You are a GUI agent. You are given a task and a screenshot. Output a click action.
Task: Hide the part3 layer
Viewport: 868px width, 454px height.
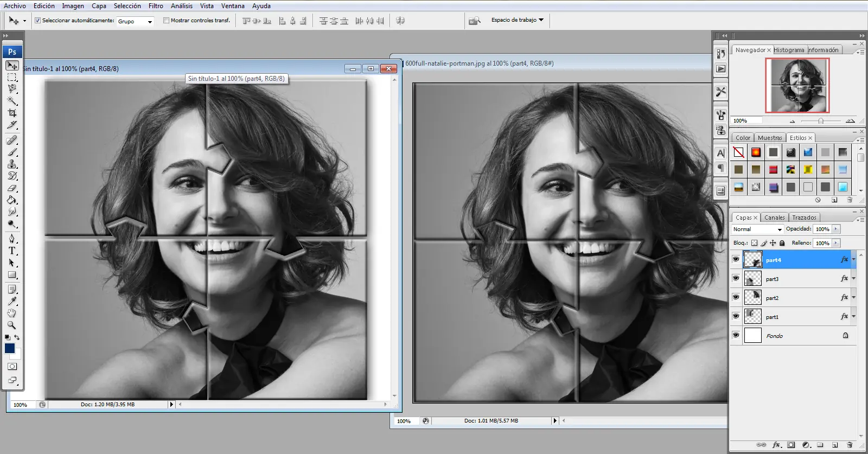[736, 278]
